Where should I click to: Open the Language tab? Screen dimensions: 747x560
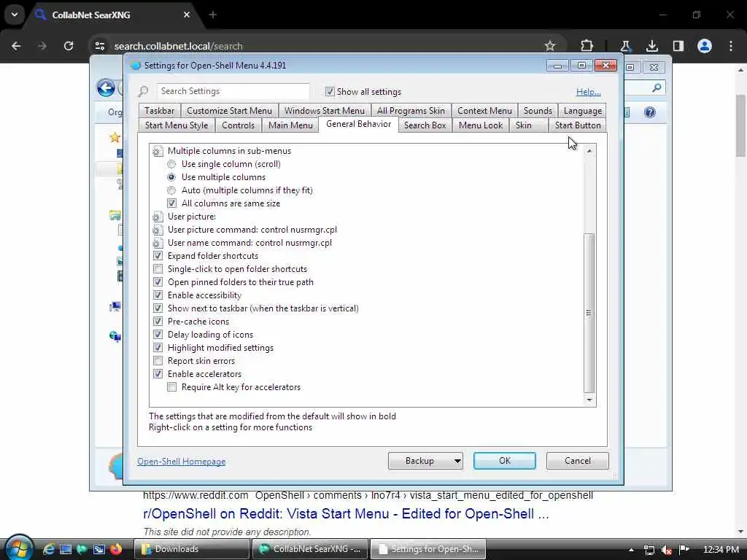point(583,111)
